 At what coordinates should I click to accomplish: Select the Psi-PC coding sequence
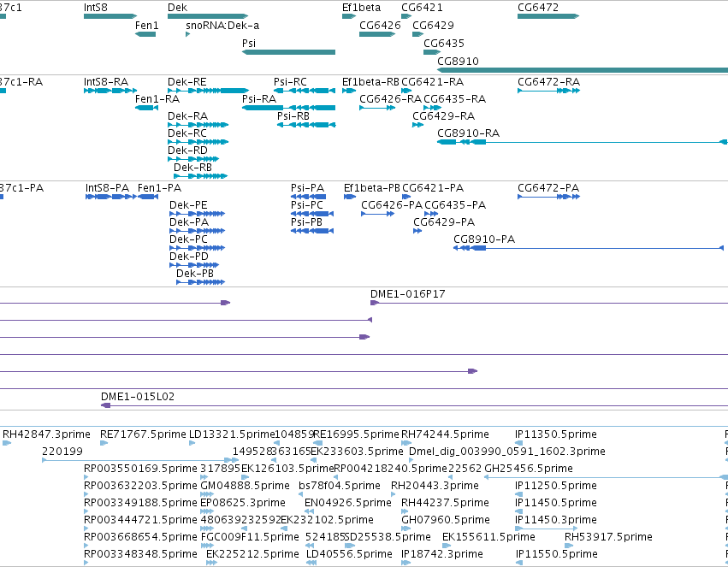[x=312, y=214]
